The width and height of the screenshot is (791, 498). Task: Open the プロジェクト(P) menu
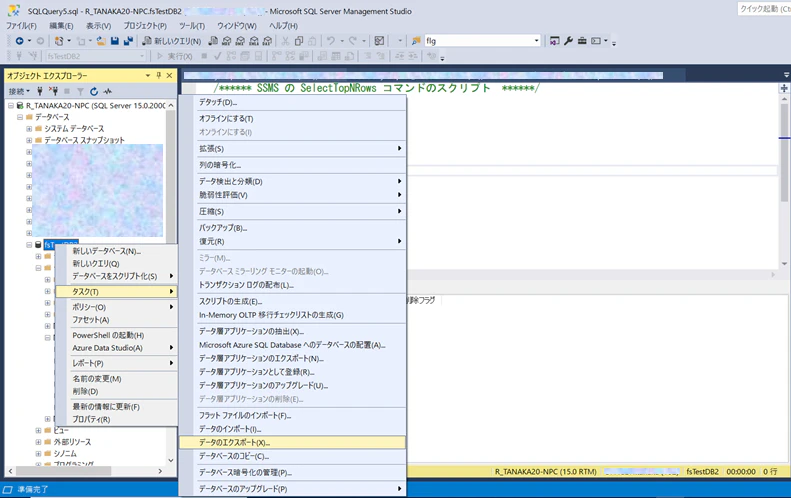145,26
